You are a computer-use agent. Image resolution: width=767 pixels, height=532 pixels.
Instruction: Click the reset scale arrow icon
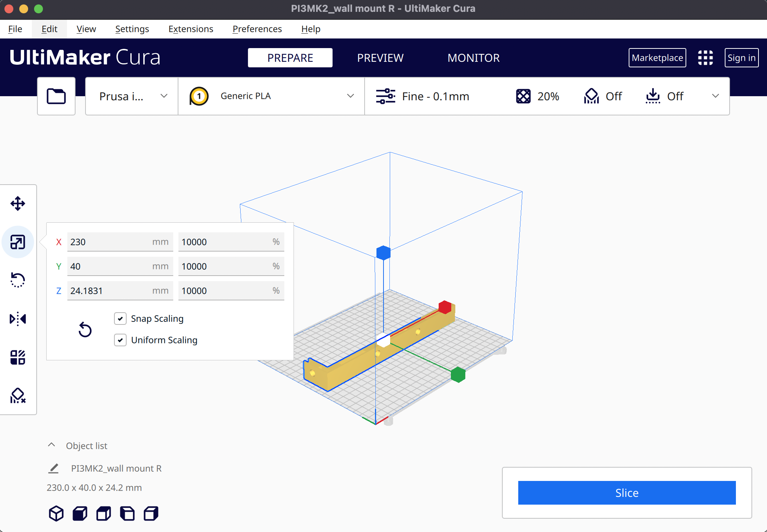(85, 329)
